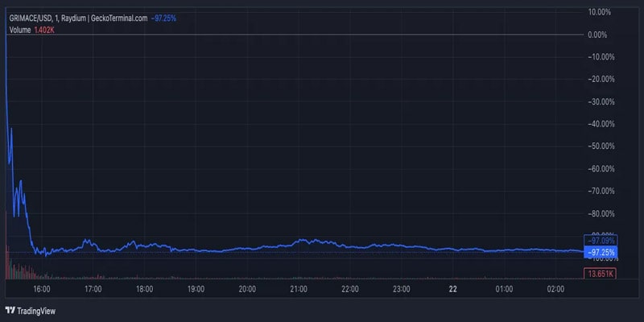
Task: Click the -97.09% outlined price tag
Action: pyautogui.click(x=601, y=240)
